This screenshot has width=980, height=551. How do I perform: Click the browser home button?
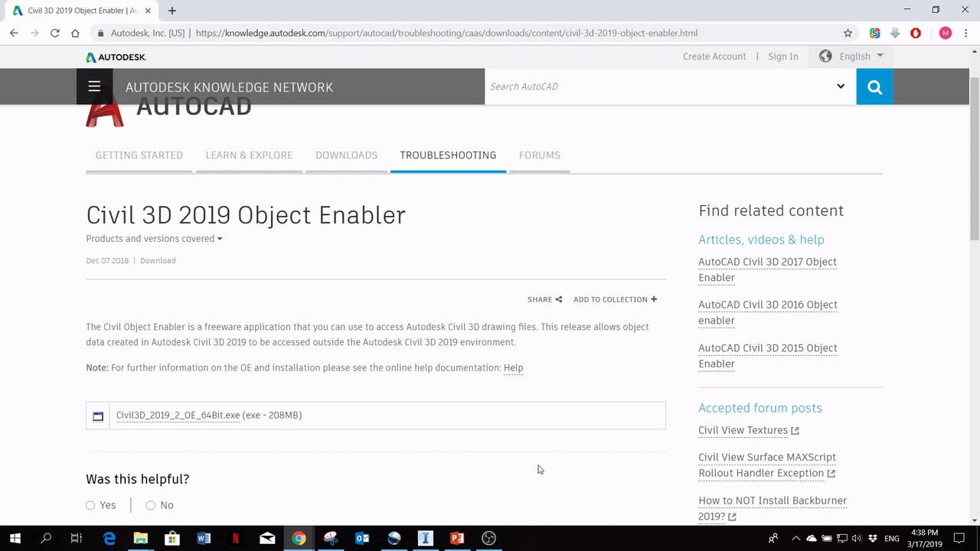click(x=75, y=33)
